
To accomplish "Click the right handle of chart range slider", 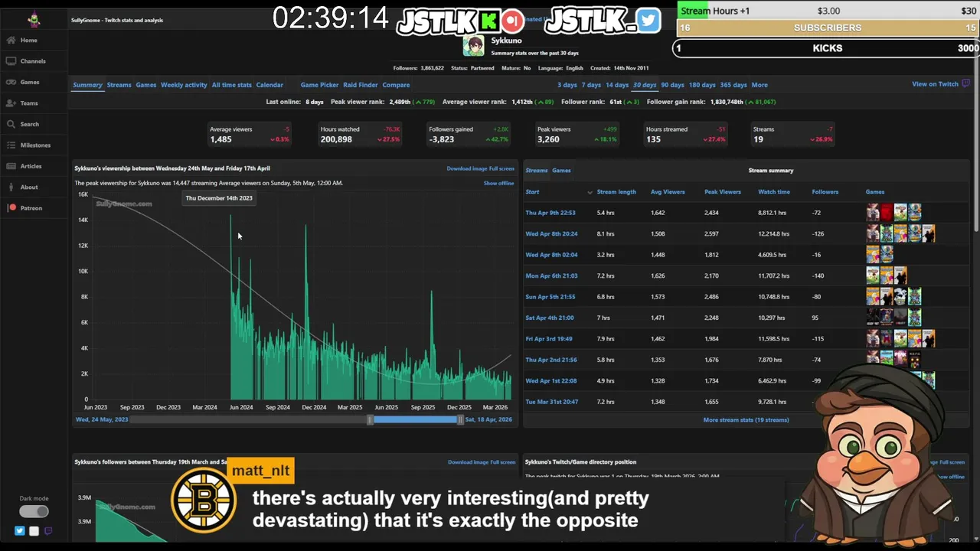I will click(x=460, y=420).
